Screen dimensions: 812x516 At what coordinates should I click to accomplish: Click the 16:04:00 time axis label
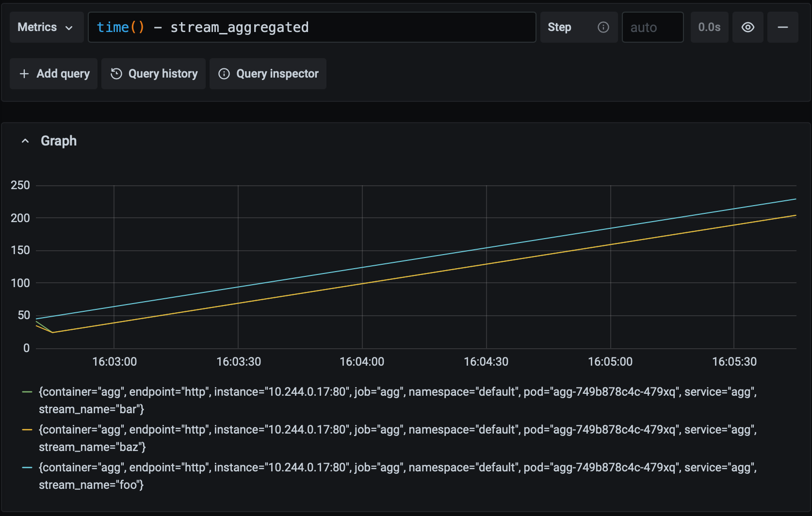click(x=362, y=362)
